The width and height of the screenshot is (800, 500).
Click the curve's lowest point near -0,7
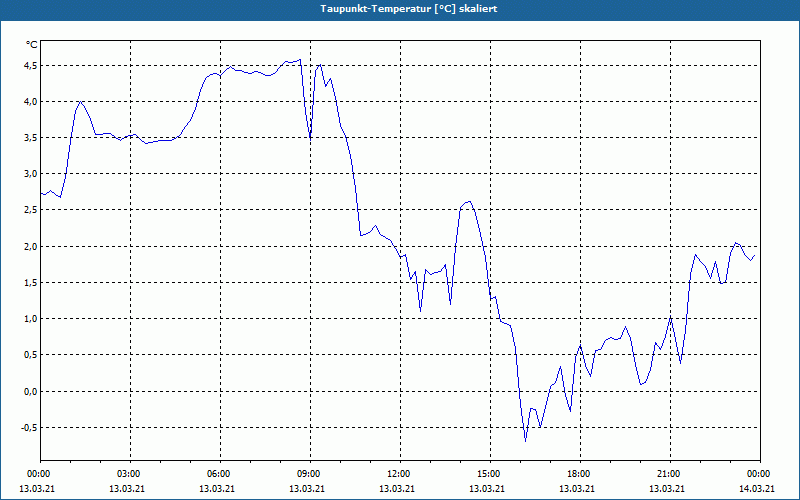(526, 440)
